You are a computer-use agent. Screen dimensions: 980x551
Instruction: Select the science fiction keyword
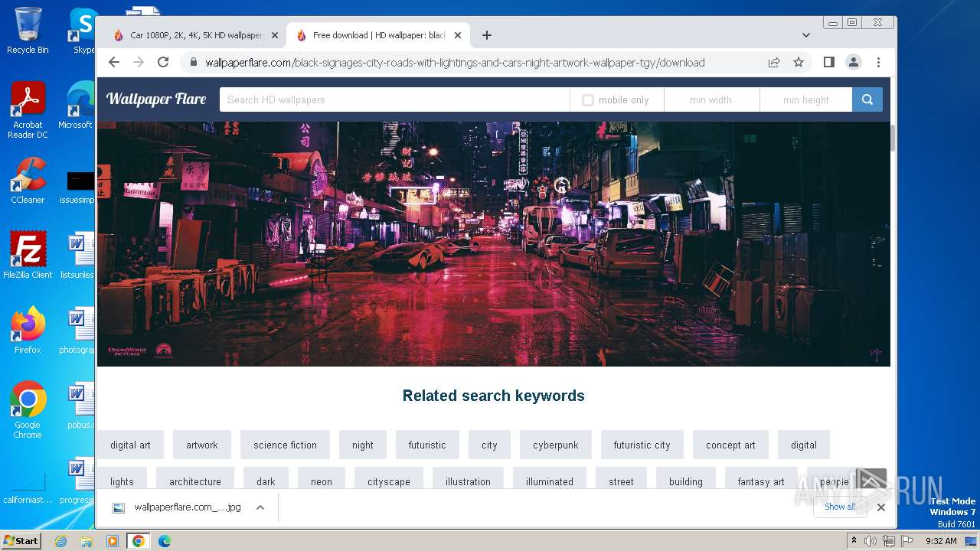[x=285, y=445]
